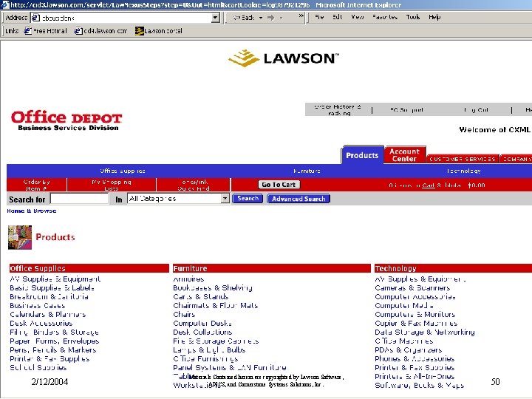Open School Supplies category
Viewport: 532px width, 399px height.
click(x=38, y=367)
